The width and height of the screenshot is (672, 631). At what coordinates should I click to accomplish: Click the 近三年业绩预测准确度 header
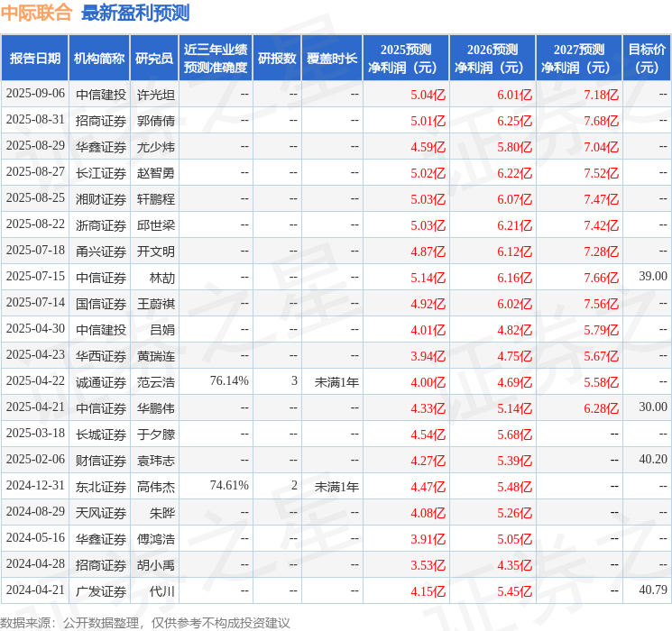(x=216, y=59)
